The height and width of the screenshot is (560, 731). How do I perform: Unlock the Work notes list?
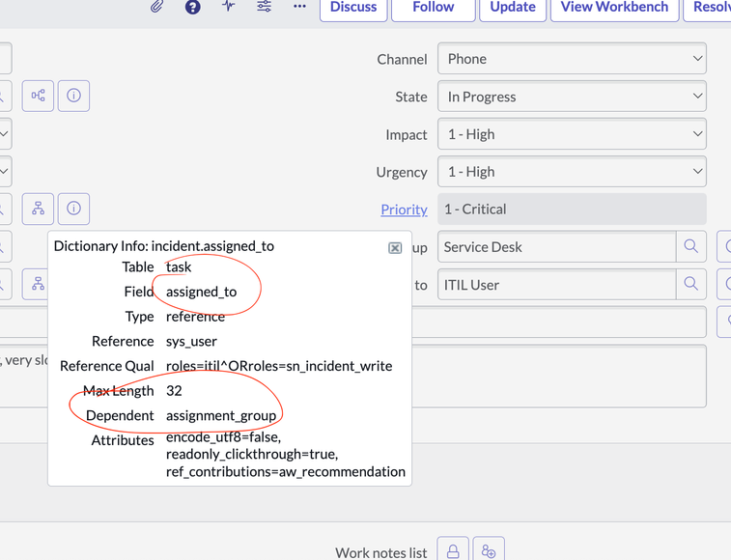(x=452, y=551)
